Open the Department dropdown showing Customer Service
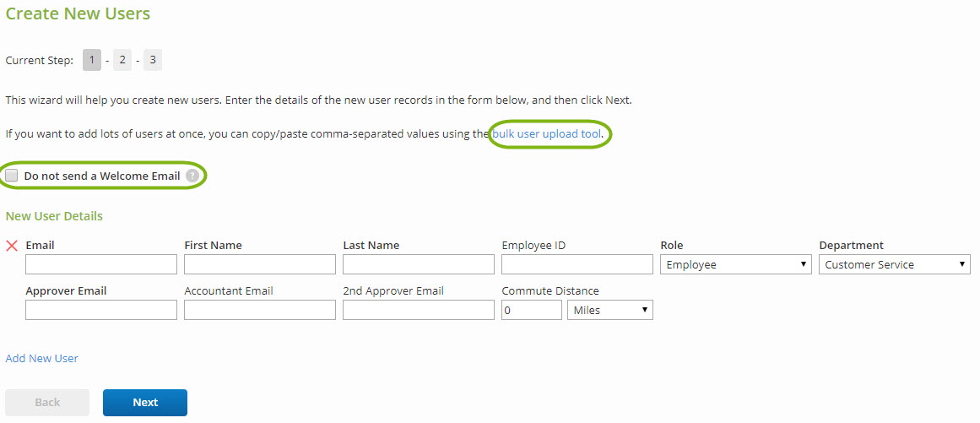 (895, 264)
